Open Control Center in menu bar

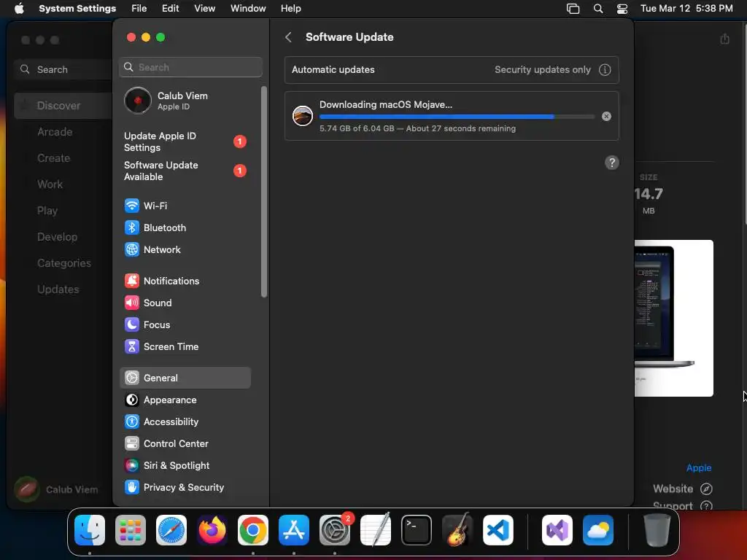pyautogui.click(x=622, y=9)
